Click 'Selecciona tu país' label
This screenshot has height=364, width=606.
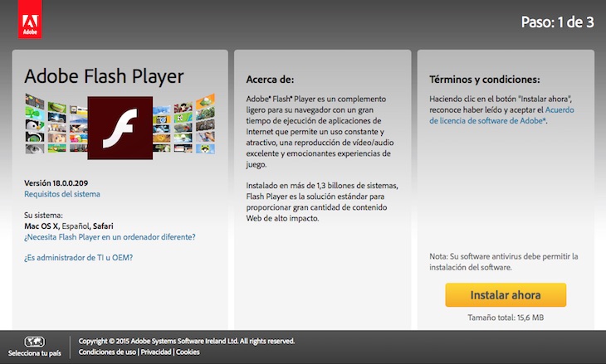click(x=35, y=353)
